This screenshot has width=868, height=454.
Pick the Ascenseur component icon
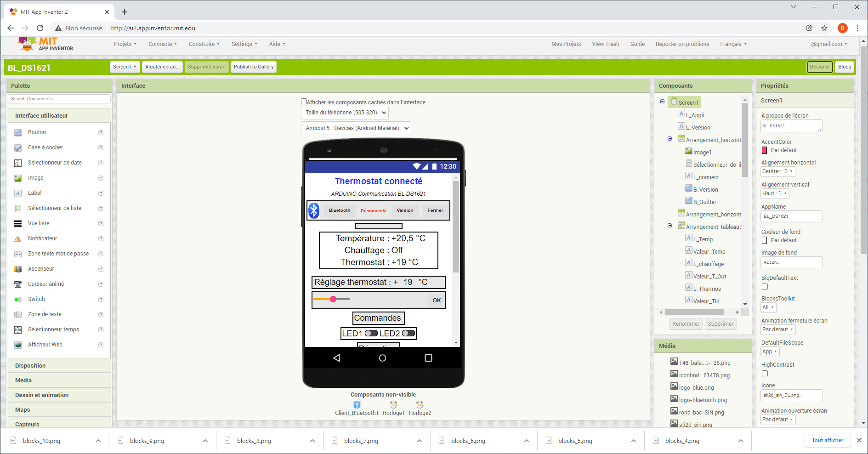click(x=18, y=269)
